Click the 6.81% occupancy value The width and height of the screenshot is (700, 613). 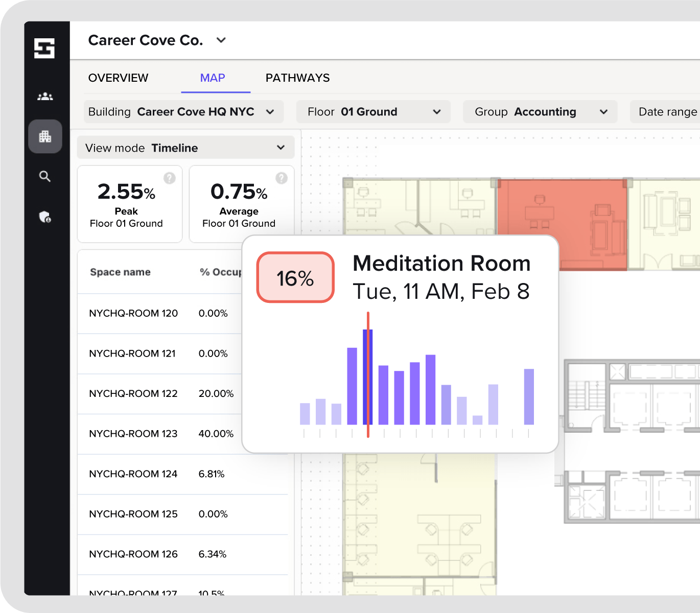(x=212, y=474)
